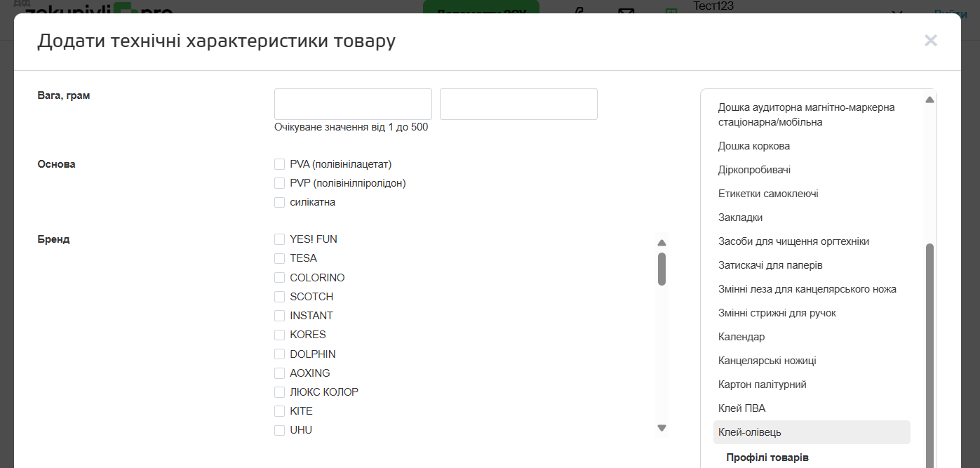Tick the силікатна base checkbox
Screen dimensions: 980x468
click(x=280, y=203)
